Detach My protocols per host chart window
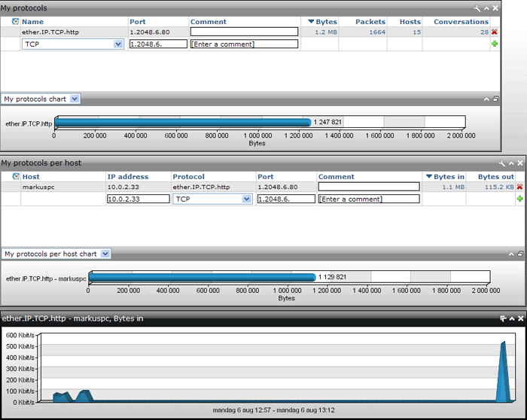 tap(521, 254)
